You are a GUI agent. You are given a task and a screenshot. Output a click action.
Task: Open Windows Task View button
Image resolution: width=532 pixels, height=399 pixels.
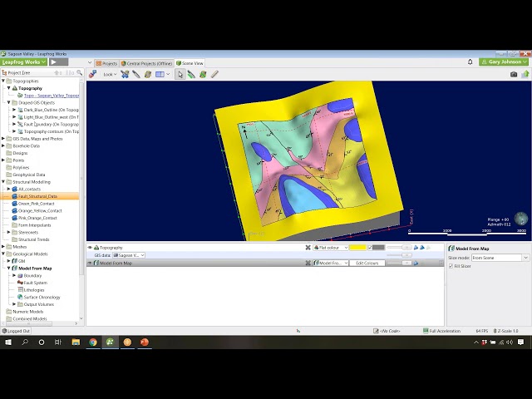pos(58,342)
